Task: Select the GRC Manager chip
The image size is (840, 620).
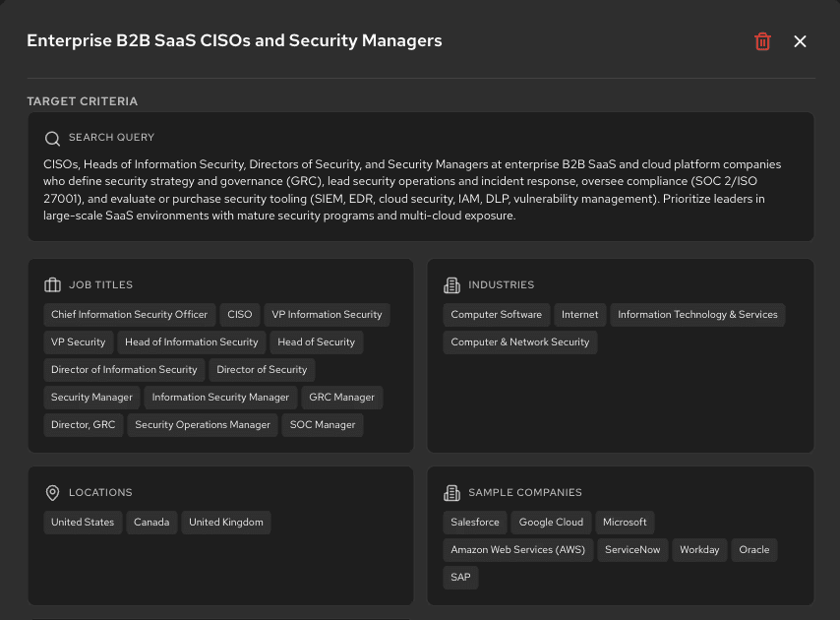Action: pyautogui.click(x=341, y=398)
